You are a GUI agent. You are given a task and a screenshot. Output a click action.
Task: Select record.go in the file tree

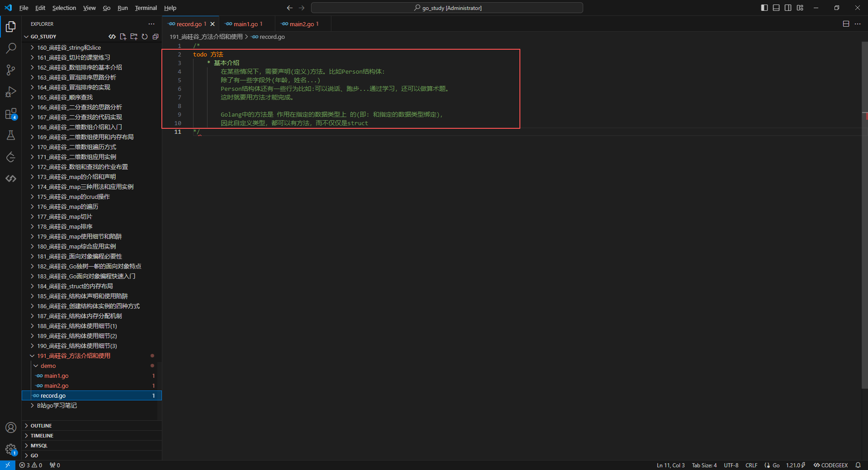(92, 395)
